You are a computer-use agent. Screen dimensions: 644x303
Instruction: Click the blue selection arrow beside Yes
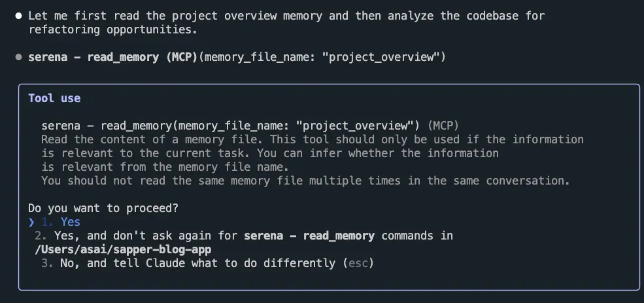click(31, 223)
